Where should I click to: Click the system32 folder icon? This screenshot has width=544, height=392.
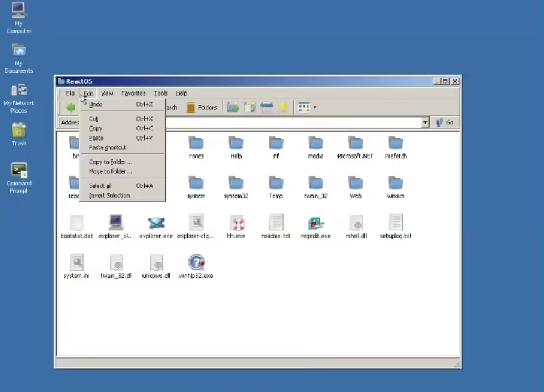236,183
